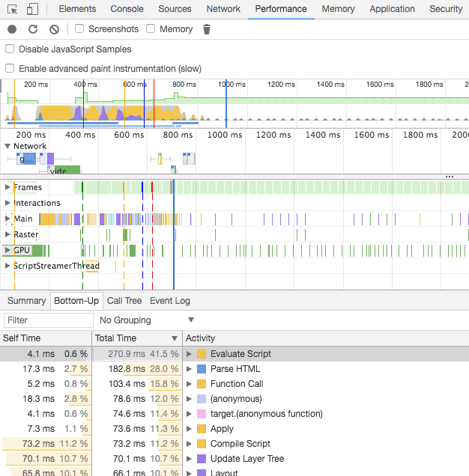
Task: Switch to the Network panel tab
Action: click(223, 9)
